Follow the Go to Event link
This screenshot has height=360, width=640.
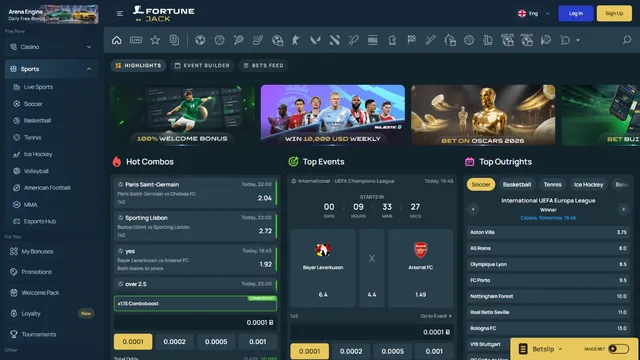point(436,316)
